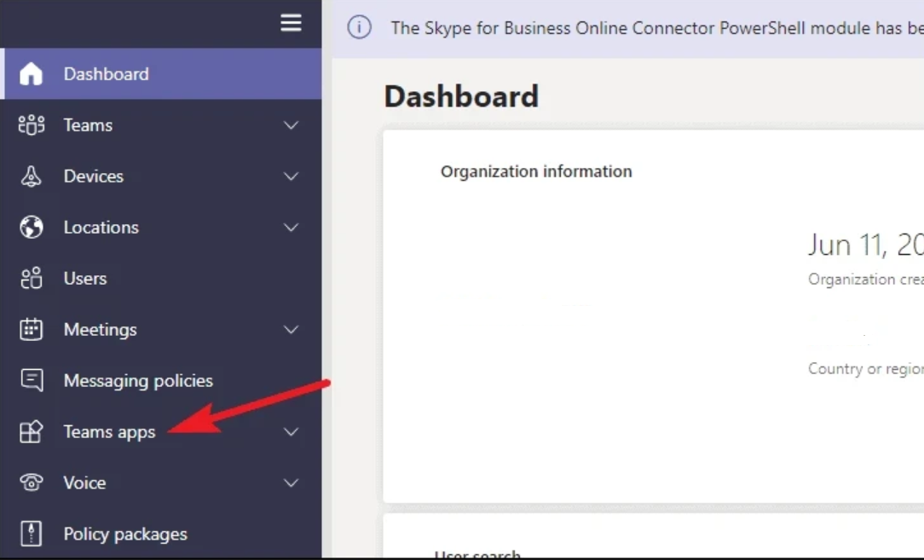Expand the Voice section chevron
Image resolution: width=924 pixels, height=560 pixels.
coord(291,483)
